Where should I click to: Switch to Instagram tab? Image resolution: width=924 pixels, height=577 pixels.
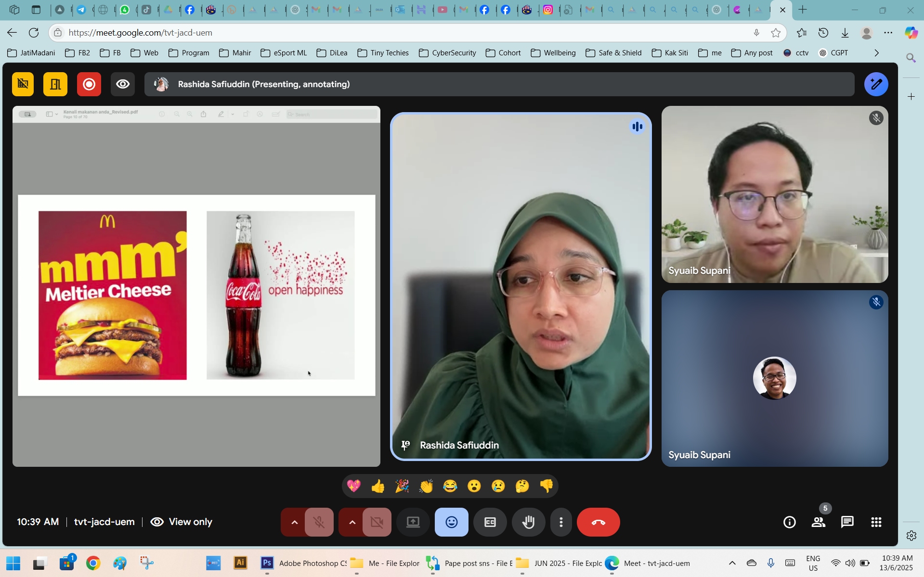point(548,10)
